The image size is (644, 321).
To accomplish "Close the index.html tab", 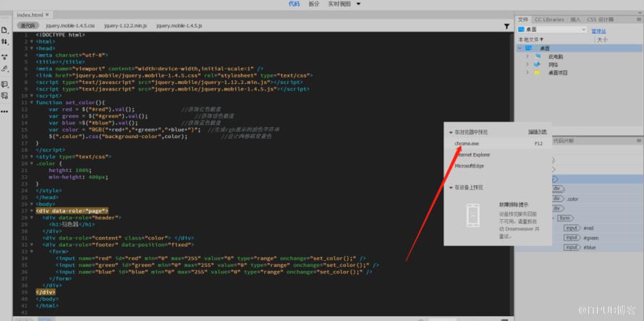I will click(x=47, y=14).
